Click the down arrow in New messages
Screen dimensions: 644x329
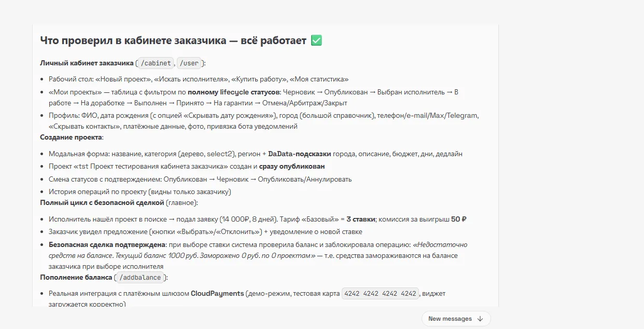pyautogui.click(x=480, y=319)
